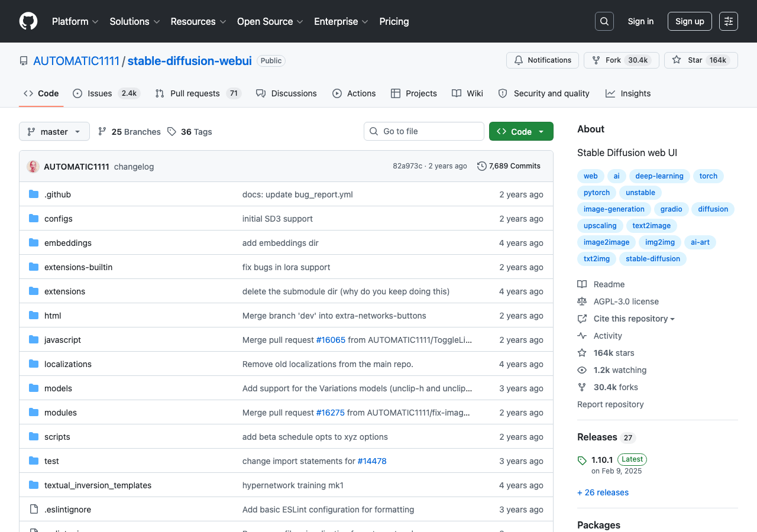Click the Go to file field
The width and height of the screenshot is (757, 532).
(424, 131)
